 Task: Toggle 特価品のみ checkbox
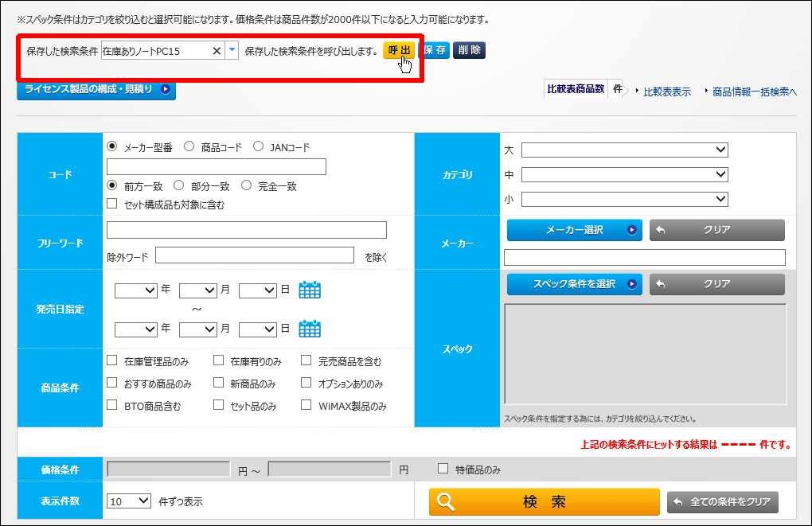[x=443, y=470]
